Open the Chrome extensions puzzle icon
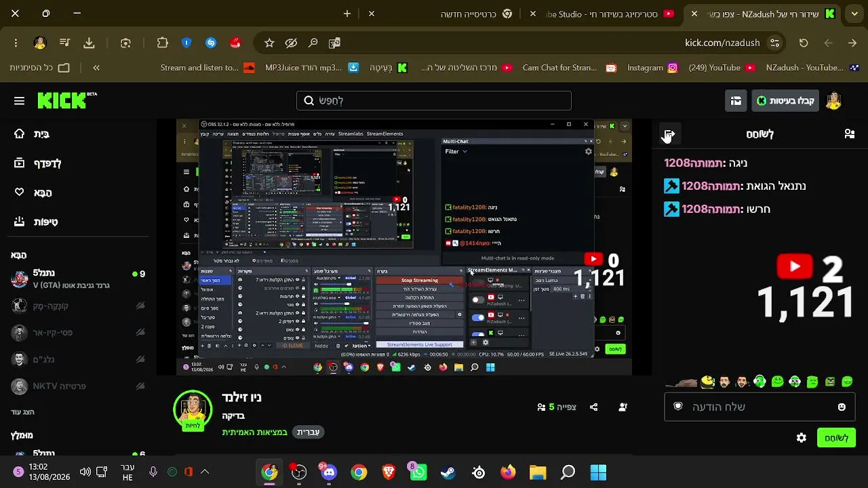Viewport: 868px width, 488px height. point(162,43)
